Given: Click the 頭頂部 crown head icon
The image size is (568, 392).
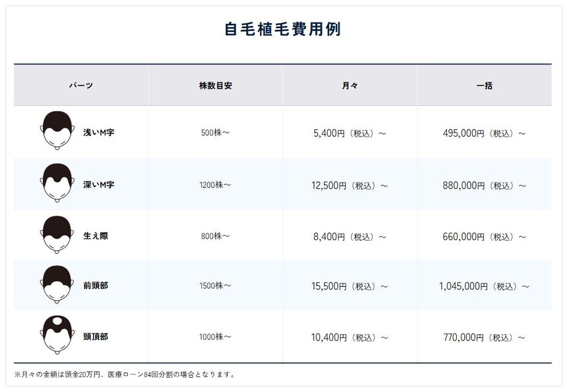Looking at the screenshot, I should pyautogui.click(x=57, y=335).
